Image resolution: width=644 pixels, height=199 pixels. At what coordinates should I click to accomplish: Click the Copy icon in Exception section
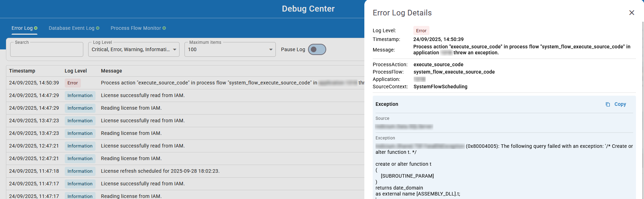tap(608, 104)
